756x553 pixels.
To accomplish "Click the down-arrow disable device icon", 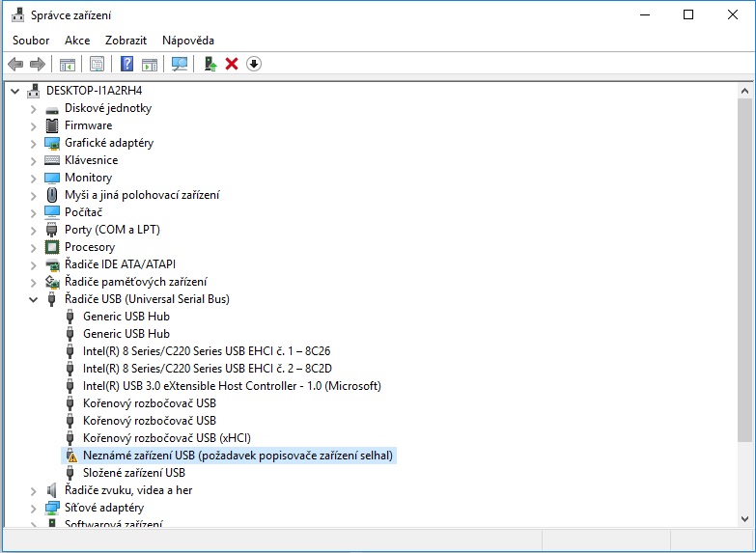I will click(x=254, y=64).
